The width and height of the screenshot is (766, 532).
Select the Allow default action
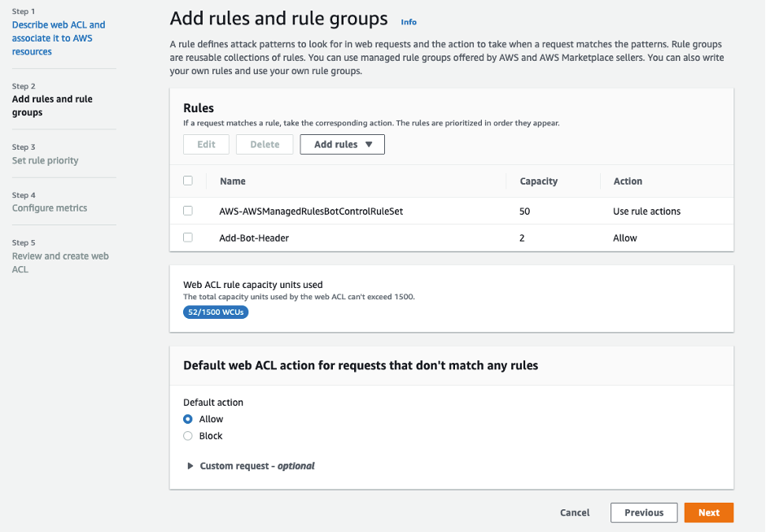187,419
